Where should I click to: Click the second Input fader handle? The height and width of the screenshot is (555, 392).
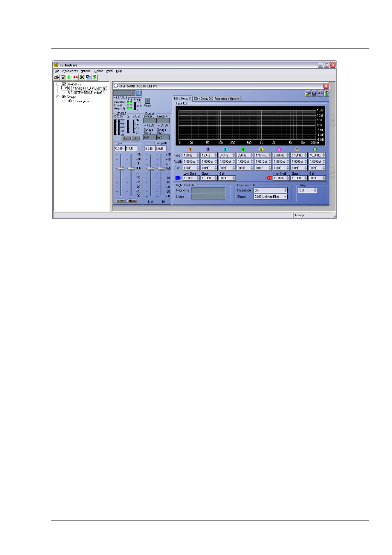pyautogui.click(x=131, y=169)
